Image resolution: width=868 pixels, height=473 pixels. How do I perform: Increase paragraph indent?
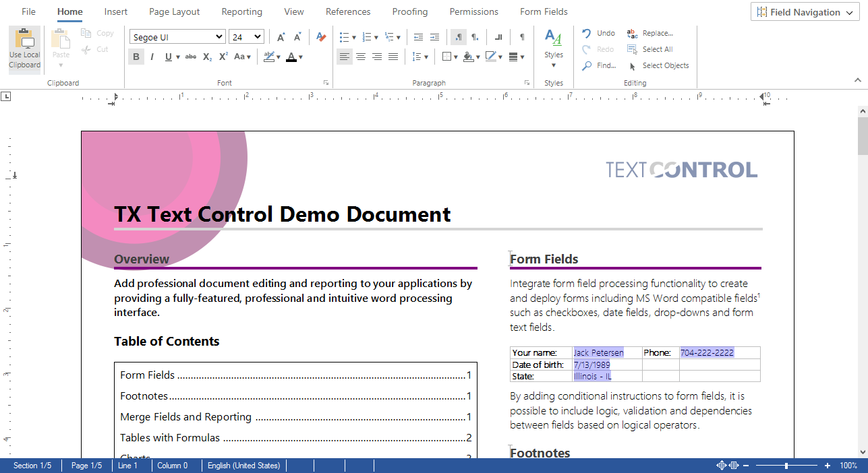[x=434, y=37]
